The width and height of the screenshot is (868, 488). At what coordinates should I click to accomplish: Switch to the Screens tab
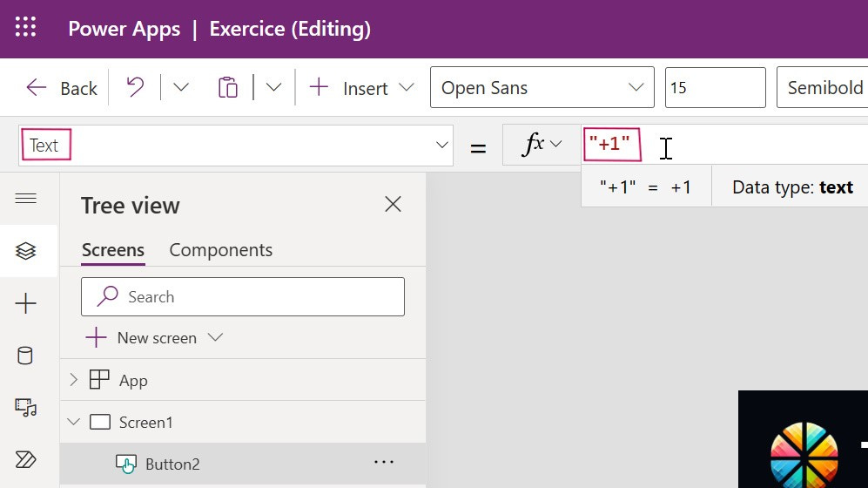[x=113, y=250]
